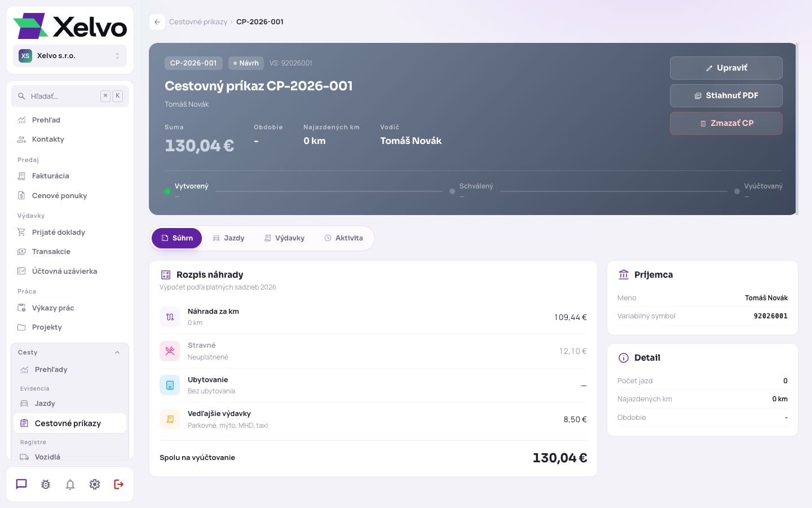The height and width of the screenshot is (508, 812).
Task: Switch to the Jazdy tab
Action: pyautogui.click(x=228, y=238)
